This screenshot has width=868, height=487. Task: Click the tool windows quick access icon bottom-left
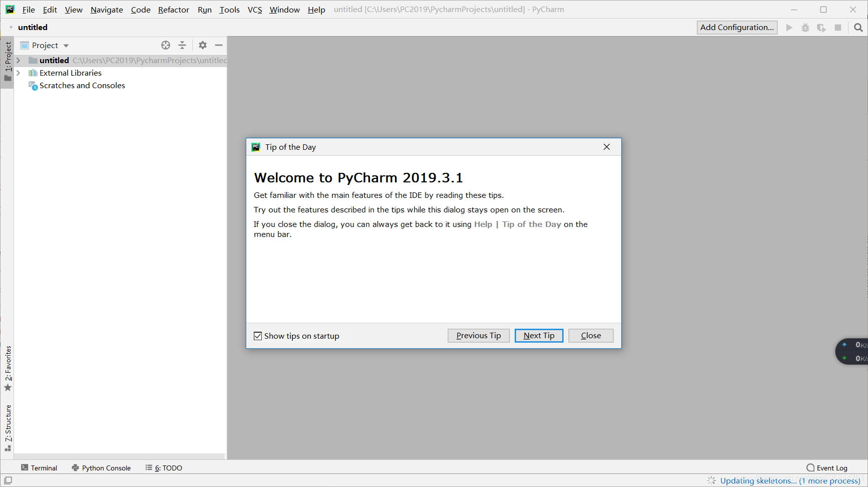8,480
